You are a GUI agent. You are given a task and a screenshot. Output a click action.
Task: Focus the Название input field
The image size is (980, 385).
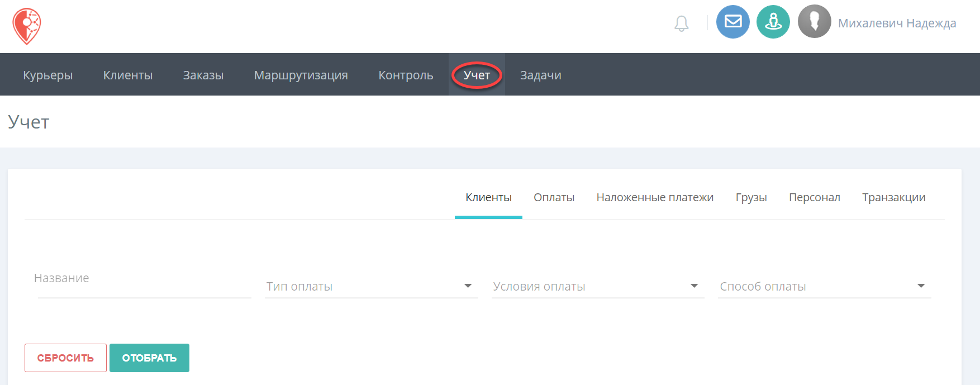coord(145,285)
